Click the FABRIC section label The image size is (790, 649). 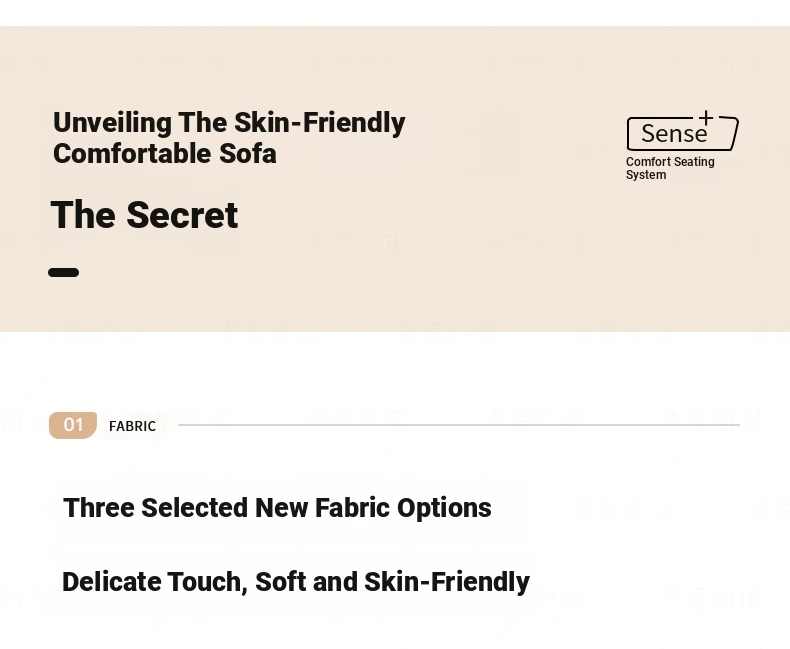133,426
